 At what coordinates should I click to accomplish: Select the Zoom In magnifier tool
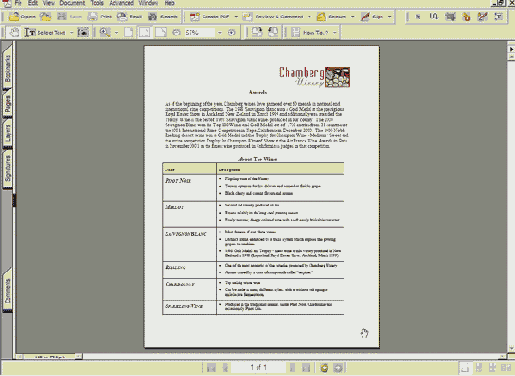click(105, 32)
